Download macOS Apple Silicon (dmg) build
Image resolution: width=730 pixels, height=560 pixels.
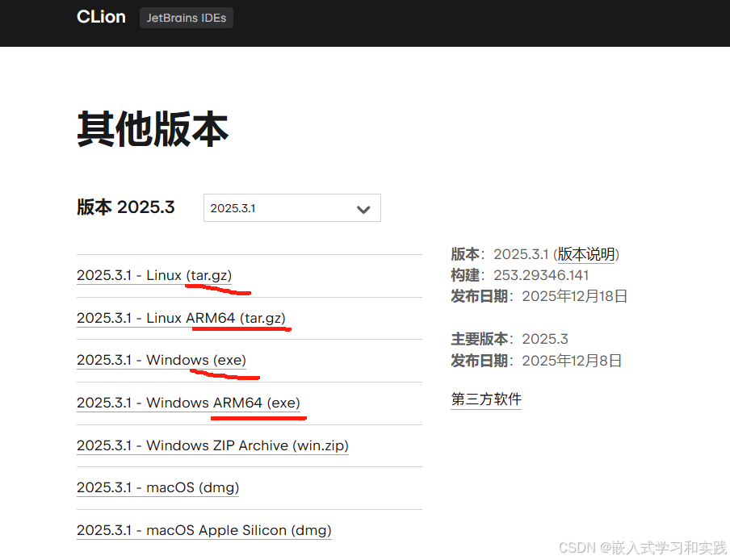point(203,530)
